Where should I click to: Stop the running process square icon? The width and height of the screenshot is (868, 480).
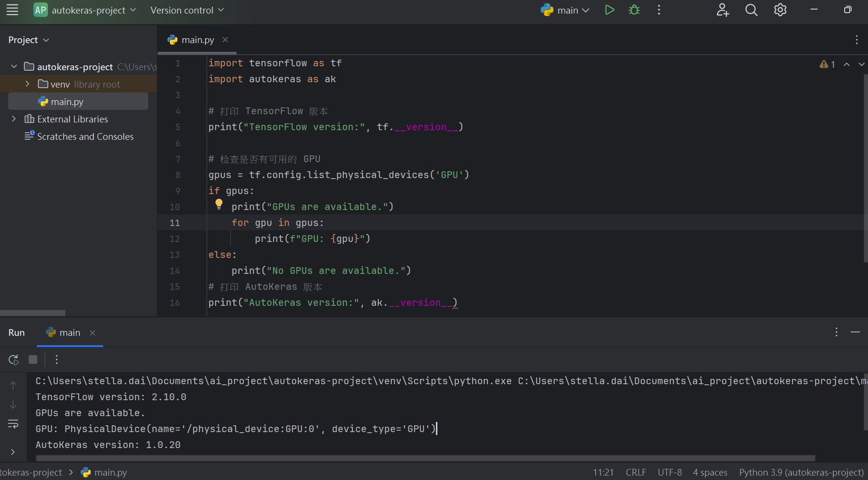(x=33, y=360)
